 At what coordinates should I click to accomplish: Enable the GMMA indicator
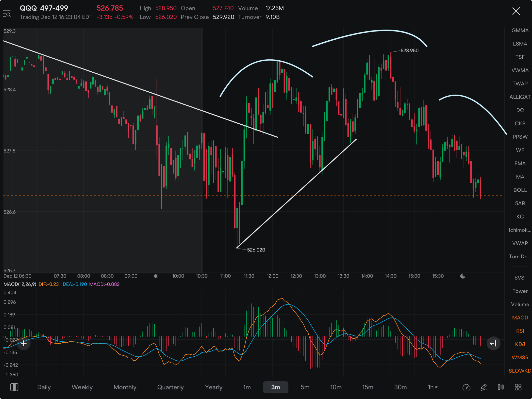[x=520, y=31]
